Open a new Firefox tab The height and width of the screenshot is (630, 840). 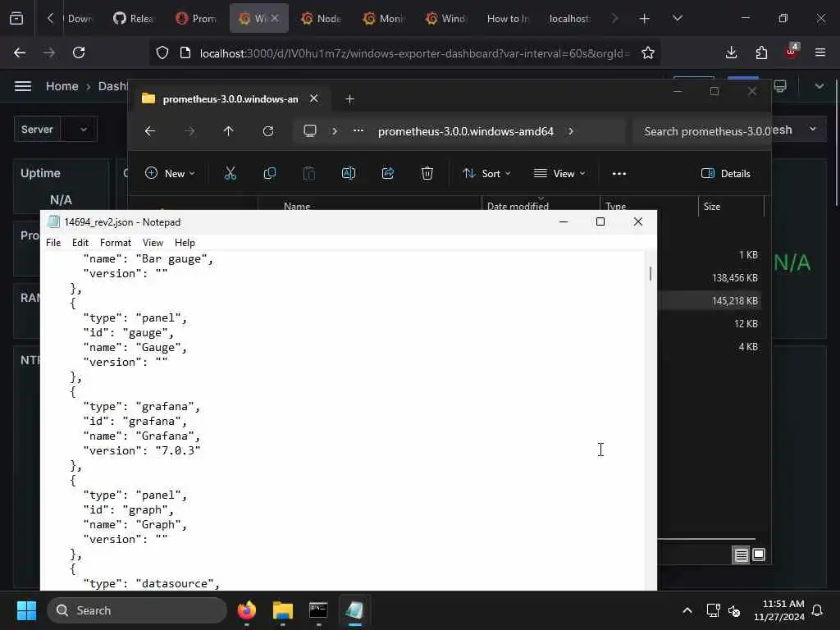[x=645, y=19]
